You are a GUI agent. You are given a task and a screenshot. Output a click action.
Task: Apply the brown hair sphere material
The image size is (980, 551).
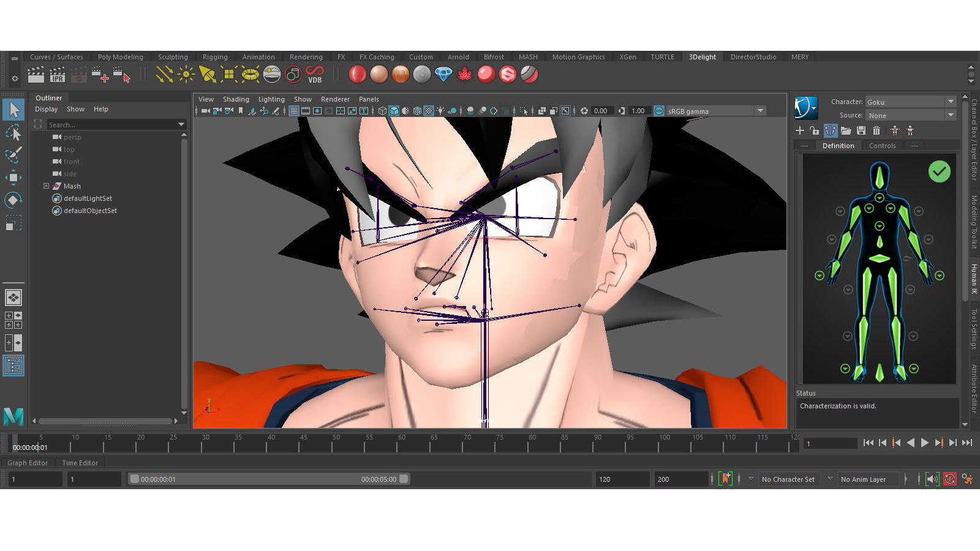[401, 75]
